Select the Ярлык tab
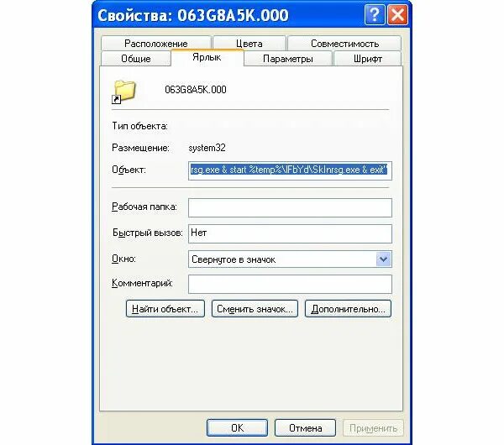Viewport: 504px width, 445px height. click(x=207, y=57)
